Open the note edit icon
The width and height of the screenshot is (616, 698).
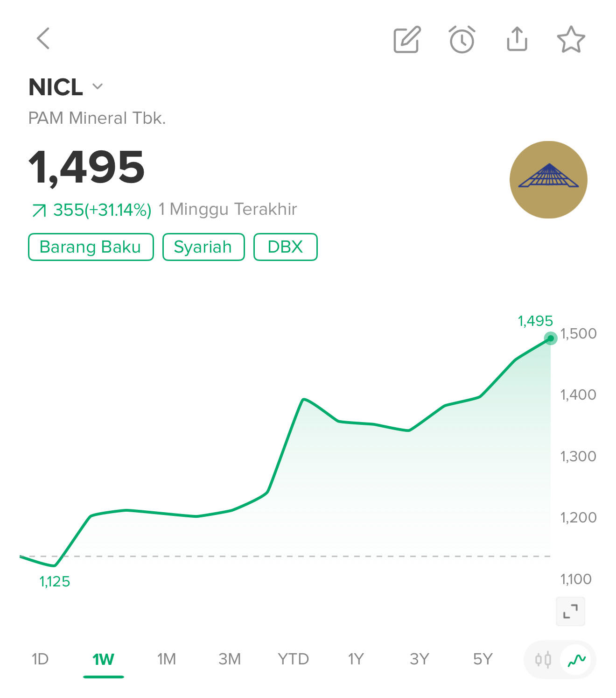click(407, 40)
